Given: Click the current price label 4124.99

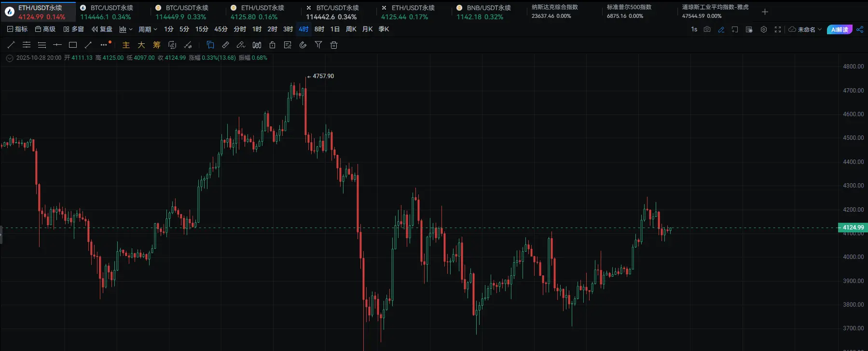Looking at the screenshot, I should [x=853, y=228].
